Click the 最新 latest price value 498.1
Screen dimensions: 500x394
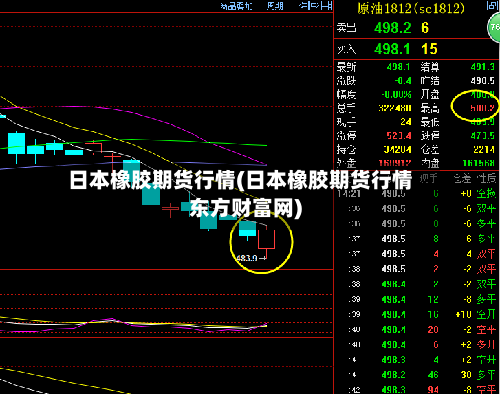pyautogui.click(x=398, y=67)
